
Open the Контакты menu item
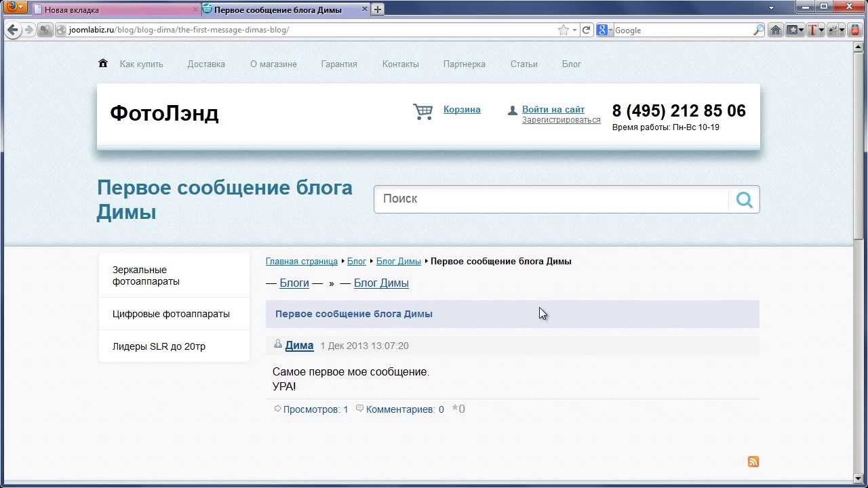pyautogui.click(x=400, y=64)
